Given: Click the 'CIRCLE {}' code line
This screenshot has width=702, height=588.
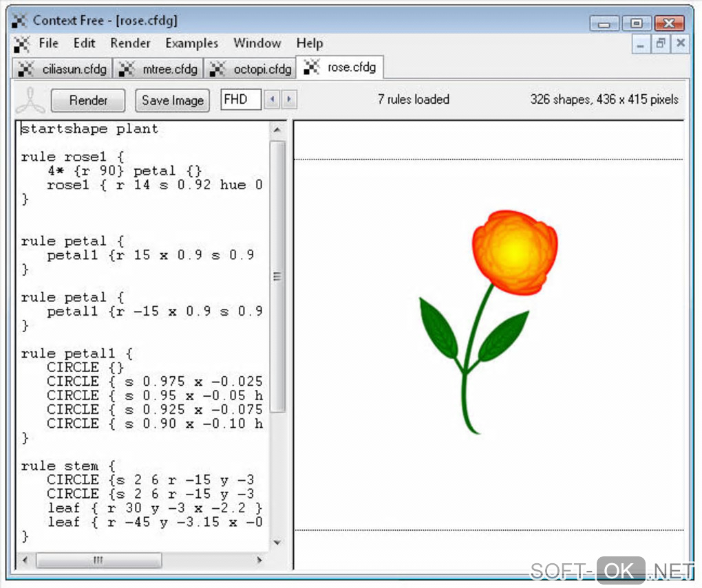Looking at the screenshot, I should [x=85, y=368].
